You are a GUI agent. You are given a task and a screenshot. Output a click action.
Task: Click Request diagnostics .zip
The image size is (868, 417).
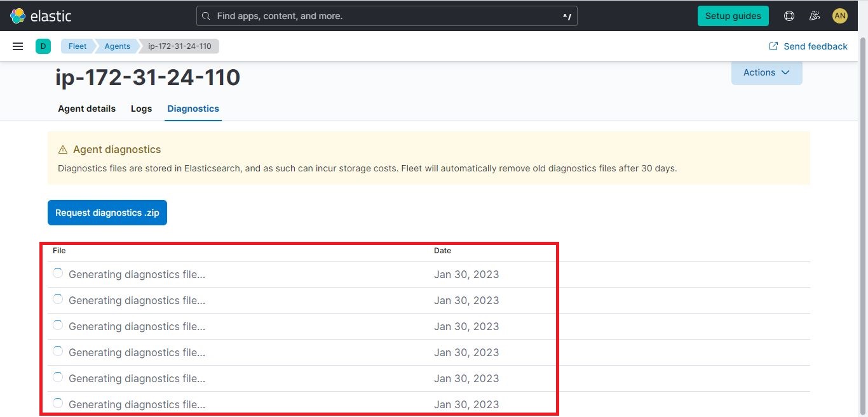point(107,212)
